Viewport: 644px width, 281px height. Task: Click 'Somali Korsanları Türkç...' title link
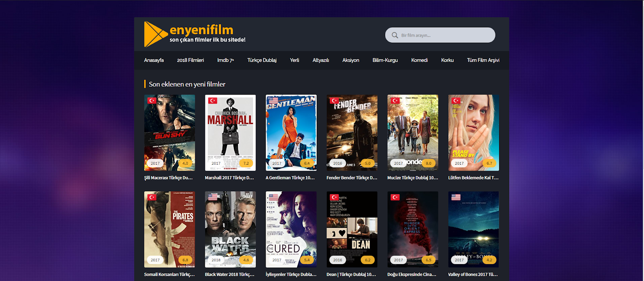(x=169, y=274)
